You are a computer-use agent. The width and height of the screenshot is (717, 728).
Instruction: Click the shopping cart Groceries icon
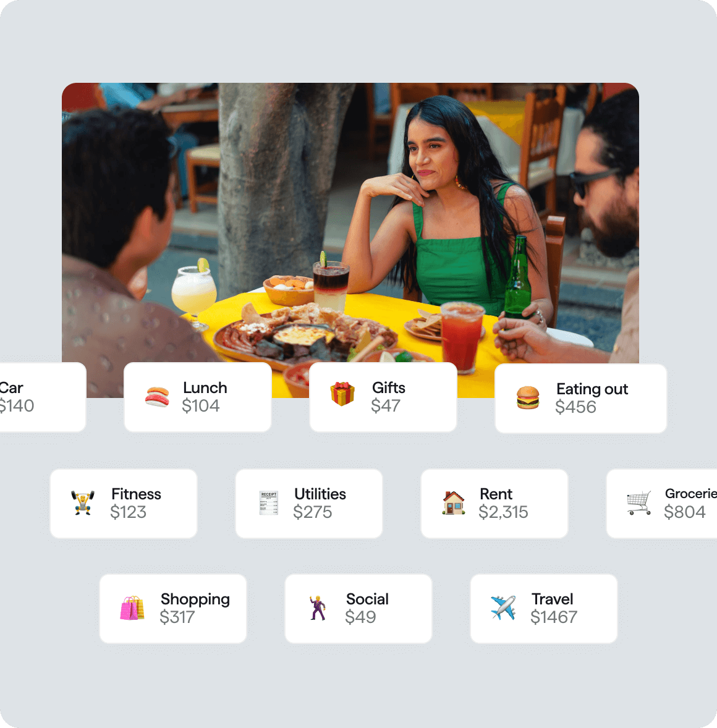coord(639,503)
